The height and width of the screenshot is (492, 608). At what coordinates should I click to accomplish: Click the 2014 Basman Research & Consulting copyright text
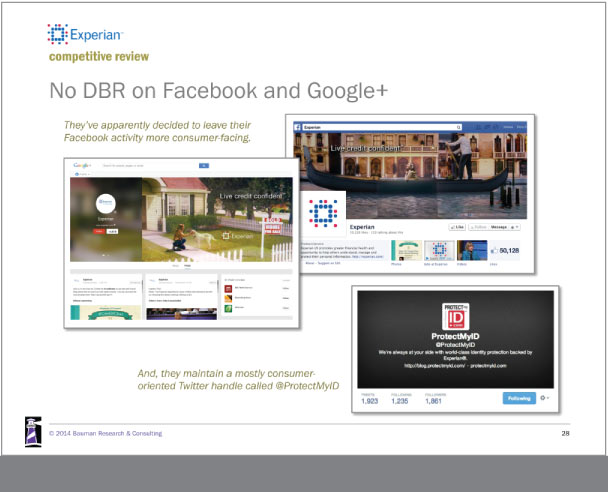point(105,433)
